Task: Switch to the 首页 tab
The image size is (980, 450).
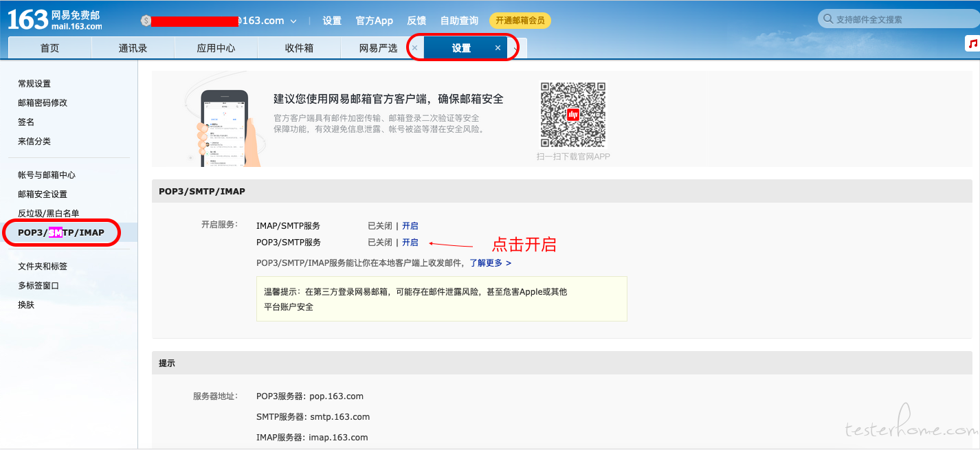Action: tap(49, 48)
